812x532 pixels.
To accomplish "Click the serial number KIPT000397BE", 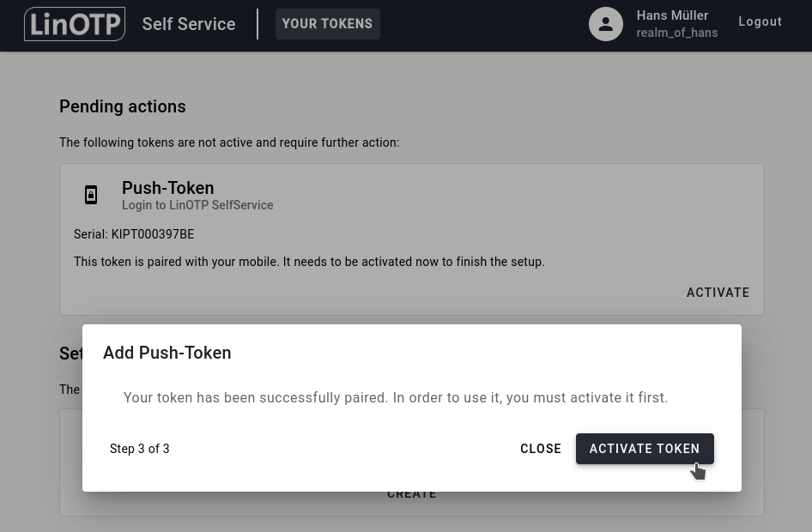I will [152, 234].
